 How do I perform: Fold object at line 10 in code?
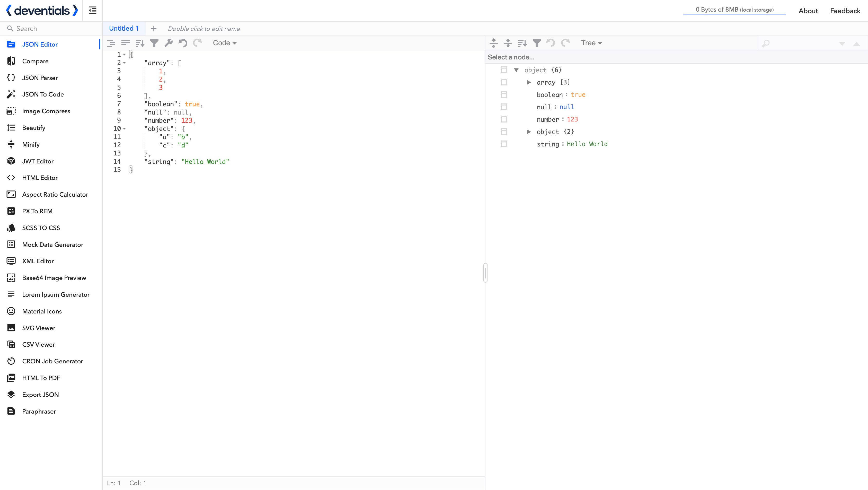[x=124, y=129]
